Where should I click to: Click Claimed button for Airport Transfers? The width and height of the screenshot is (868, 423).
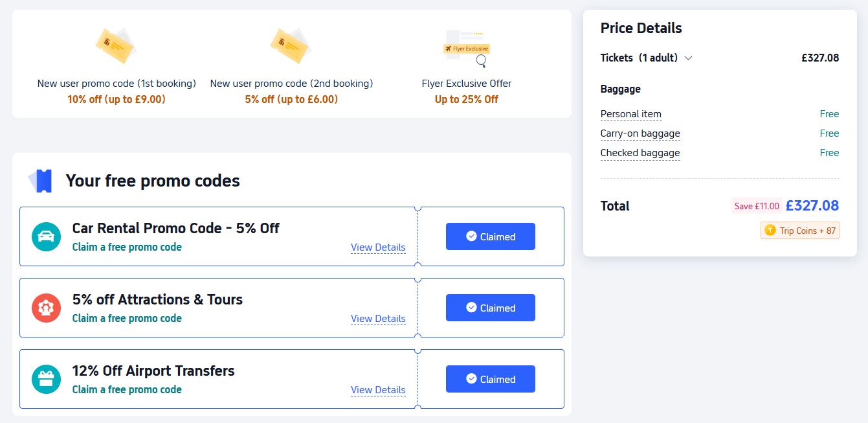pos(490,379)
